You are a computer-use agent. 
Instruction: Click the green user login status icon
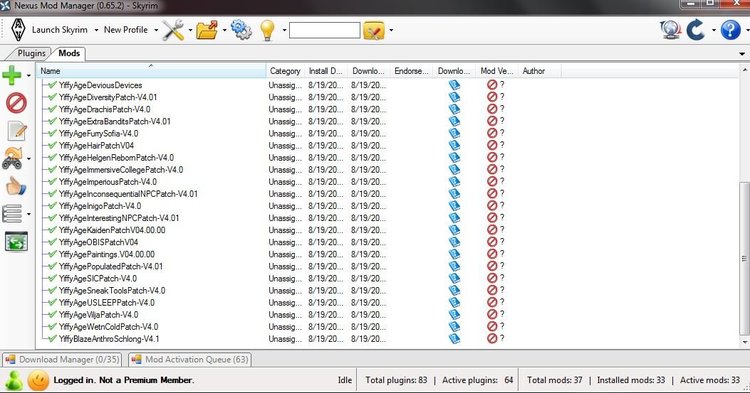coord(14,381)
